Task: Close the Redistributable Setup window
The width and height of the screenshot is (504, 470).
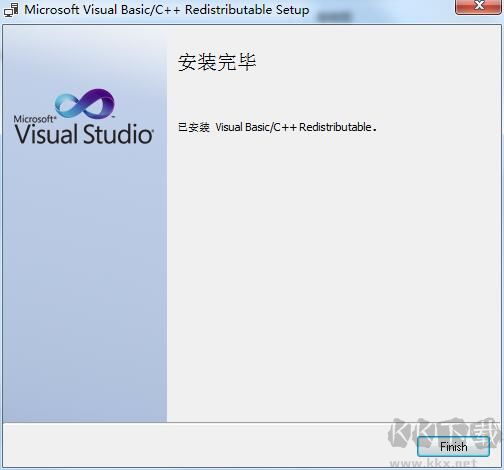Action: [479, 6]
